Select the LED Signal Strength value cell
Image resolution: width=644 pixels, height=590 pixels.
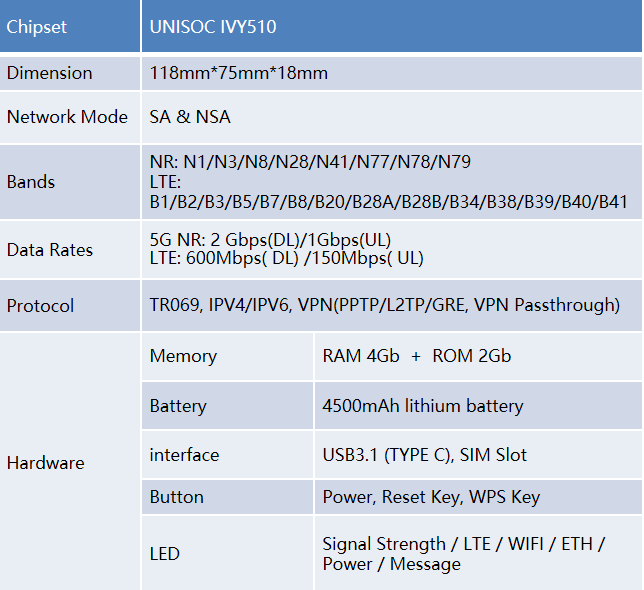click(478, 553)
